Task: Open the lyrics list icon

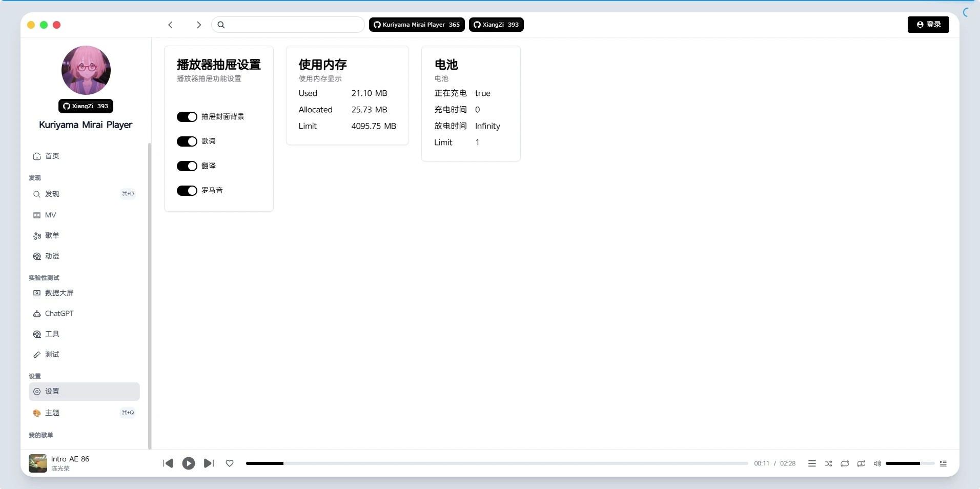Action: tap(812, 463)
